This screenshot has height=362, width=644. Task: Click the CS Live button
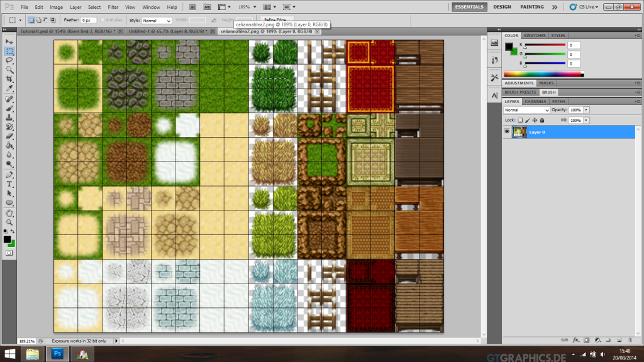coord(584,7)
